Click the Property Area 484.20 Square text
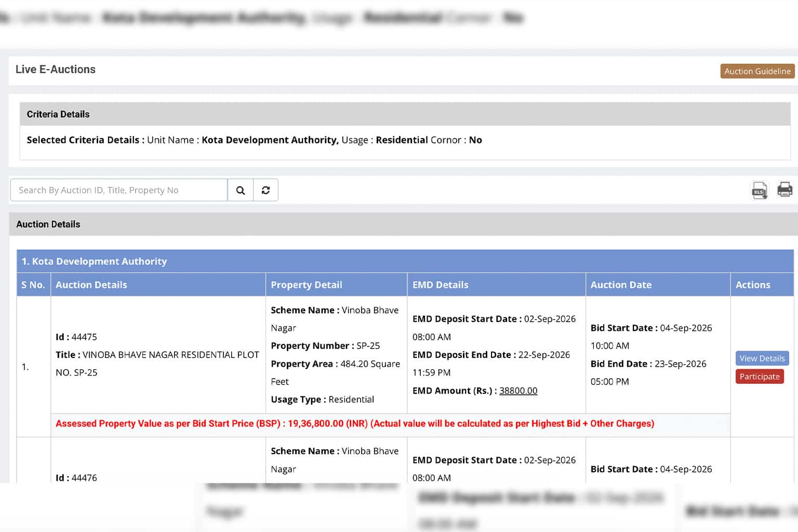 336,364
